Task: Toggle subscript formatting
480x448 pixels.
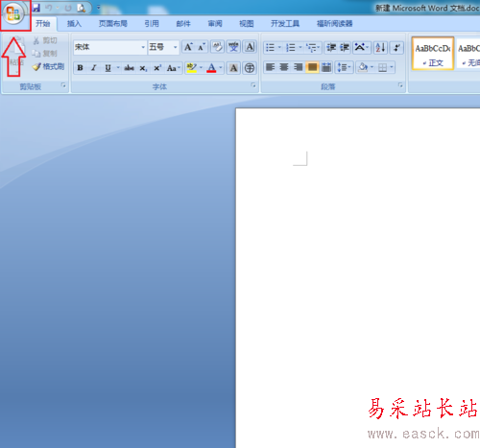Action: pos(143,68)
